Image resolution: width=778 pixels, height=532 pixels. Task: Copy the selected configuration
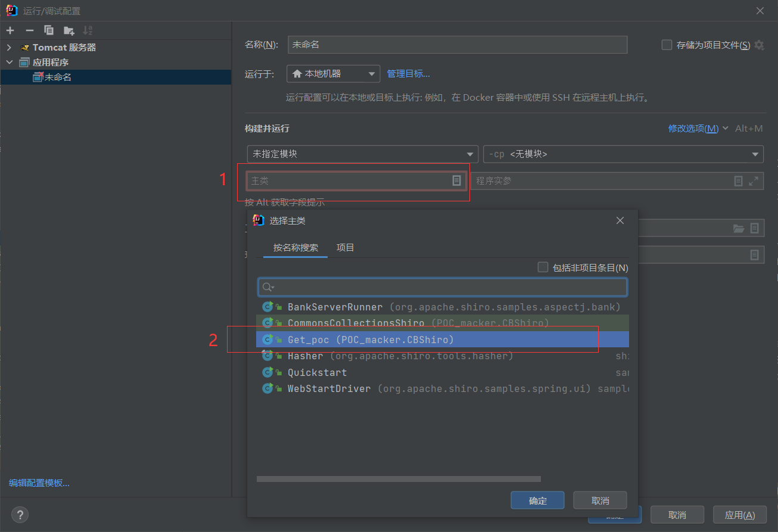(x=49, y=30)
